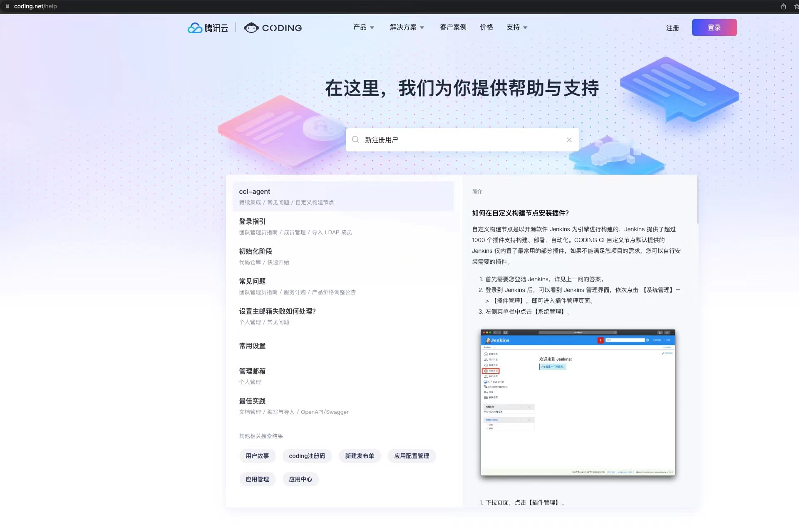Click the cci-agent search result link
799x532 pixels.
point(254,191)
